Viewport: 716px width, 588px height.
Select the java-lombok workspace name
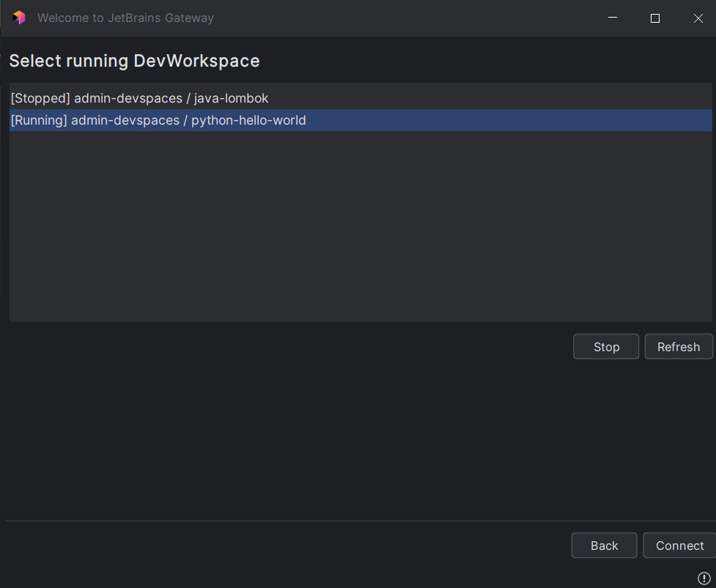tap(231, 98)
